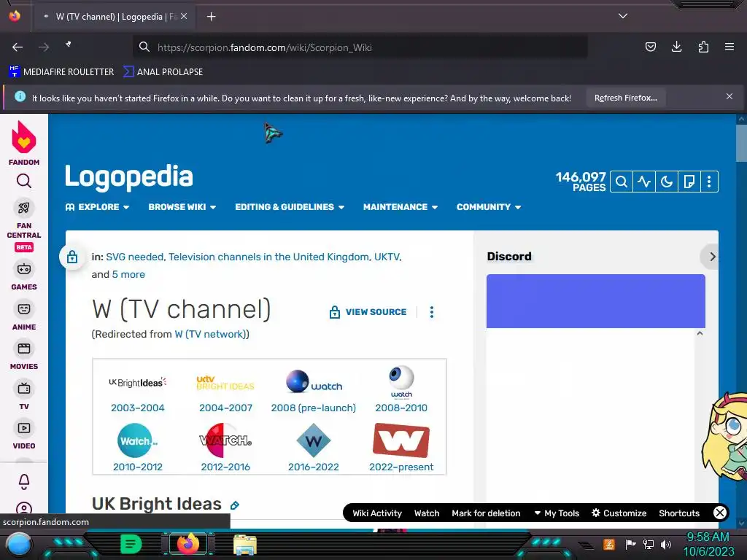Screen dimensions: 747x560
Task: Open SVG needed category link
Action: (x=135, y=257)
